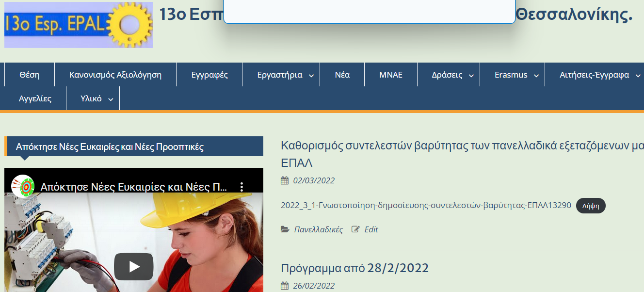Expand the Αιτήσεις-Έγγραφα submenu arrow
This screenshot has width=644, height=292.
click(638, 75)
